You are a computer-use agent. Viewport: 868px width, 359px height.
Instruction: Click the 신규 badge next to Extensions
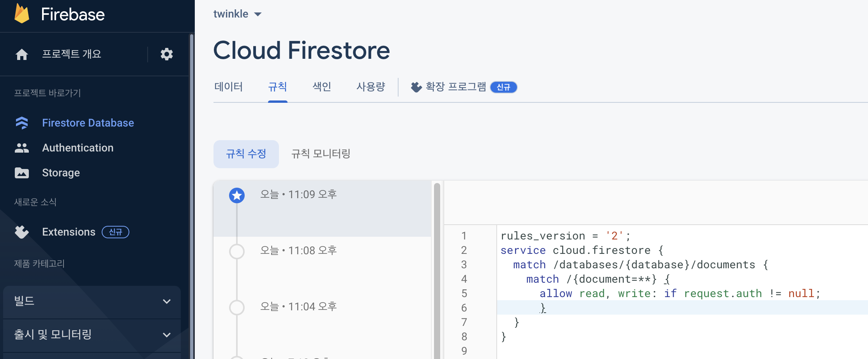[115, 232]
